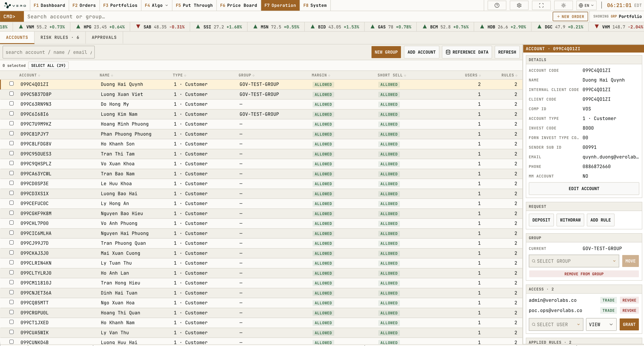Focus the CMD search account or group field
Viewport: 644px width, 346px height.
287,16
